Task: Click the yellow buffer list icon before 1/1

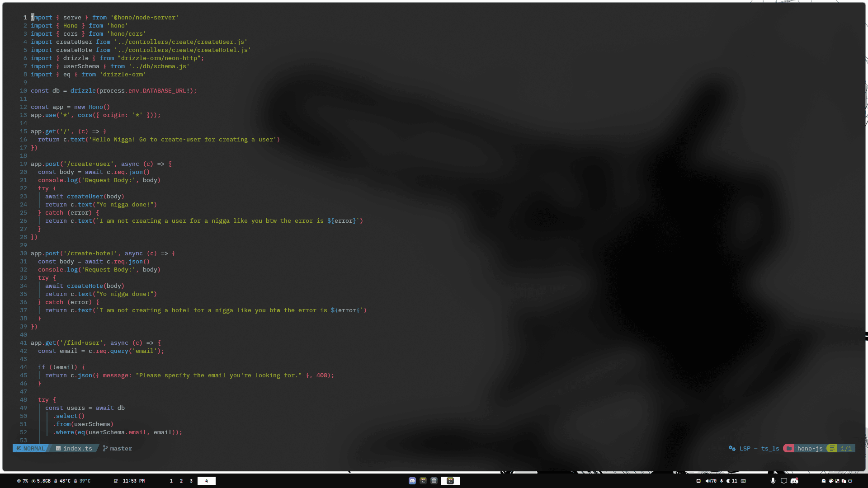Action: coord(832,448)
